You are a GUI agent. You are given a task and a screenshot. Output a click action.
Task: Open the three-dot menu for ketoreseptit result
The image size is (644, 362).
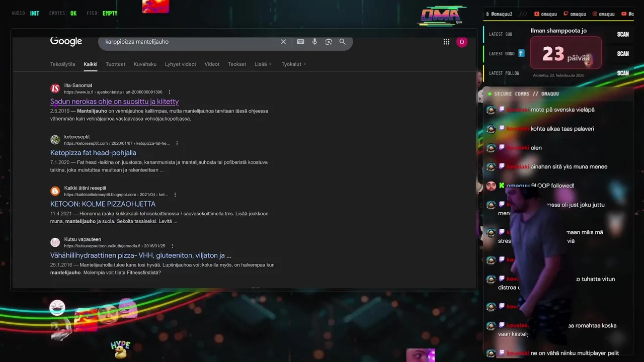pos(177,143)
